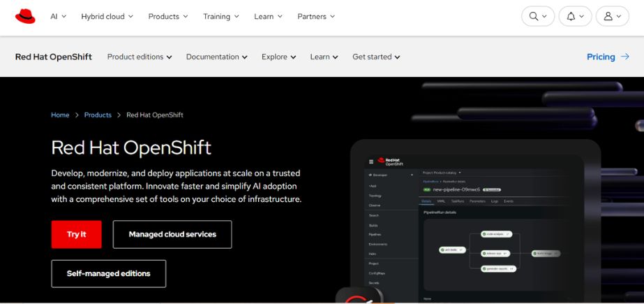Click the arrow icon next to Pricing
Viewport: 644px width, 304px height.
[624, 57]
